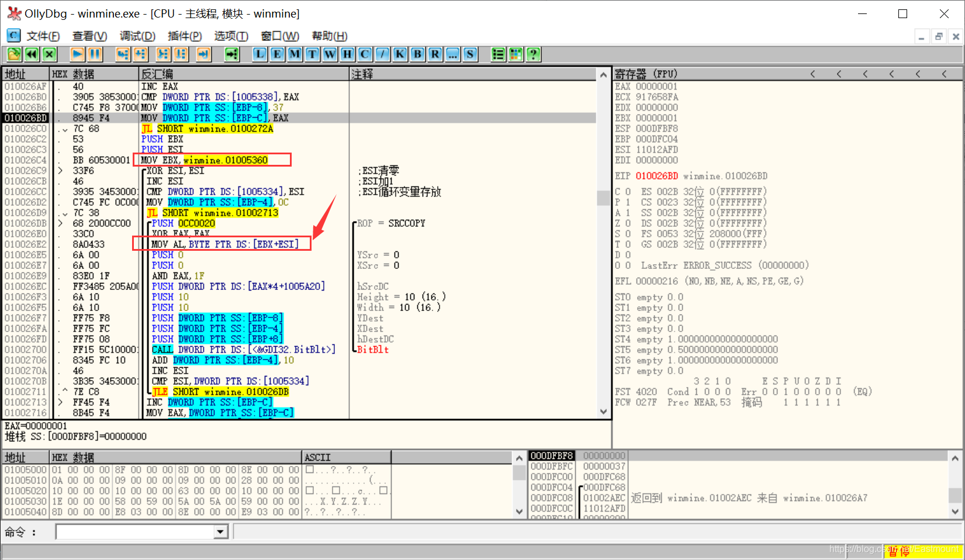Viewport: 965px width, 560px height.
Task: Open the Breakpoints window with B icon
Action: click(x=417, y=54)
